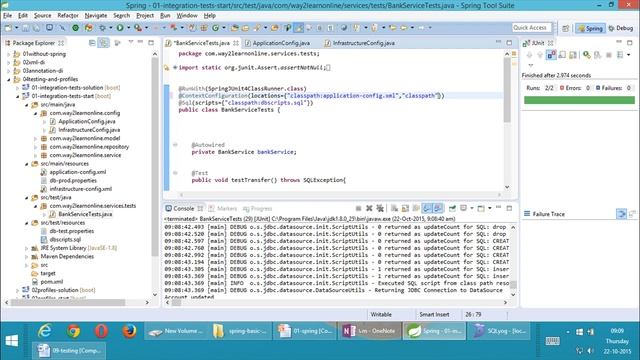Screen dimensions: 640x360
Task: Switch to the Debug perspective
Action: click(620, 28)
